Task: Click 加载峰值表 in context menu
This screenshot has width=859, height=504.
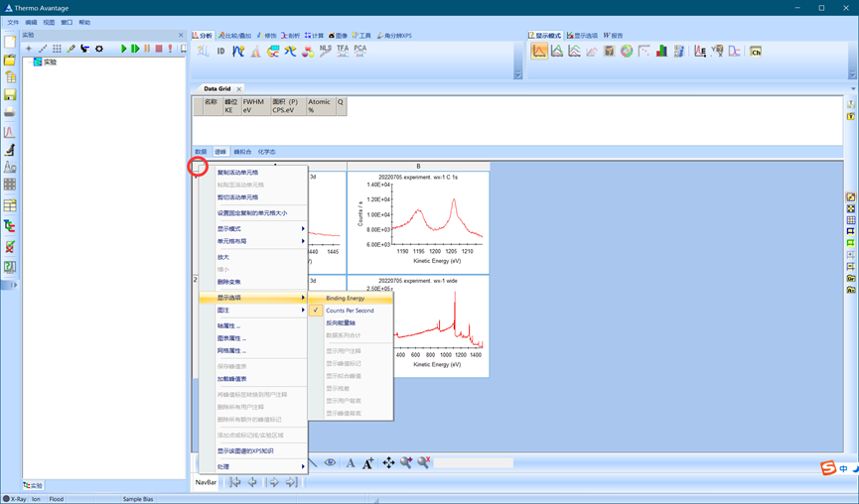Action: pos(231,379)
